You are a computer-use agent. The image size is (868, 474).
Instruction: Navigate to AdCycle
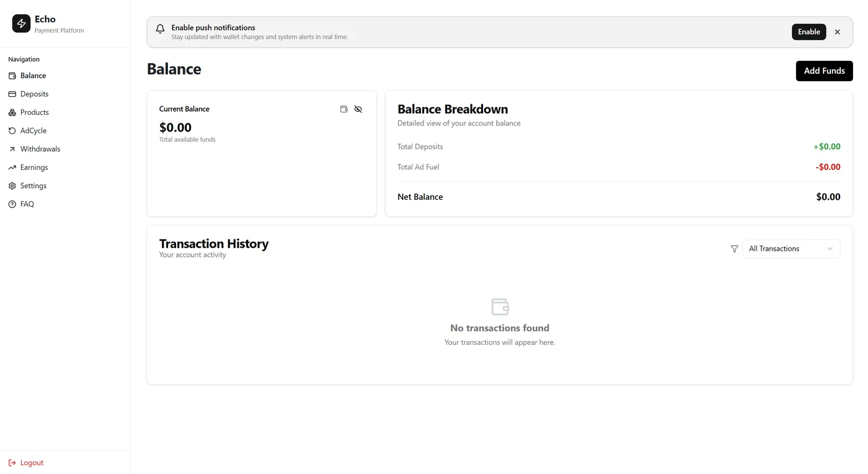(64, 131)
